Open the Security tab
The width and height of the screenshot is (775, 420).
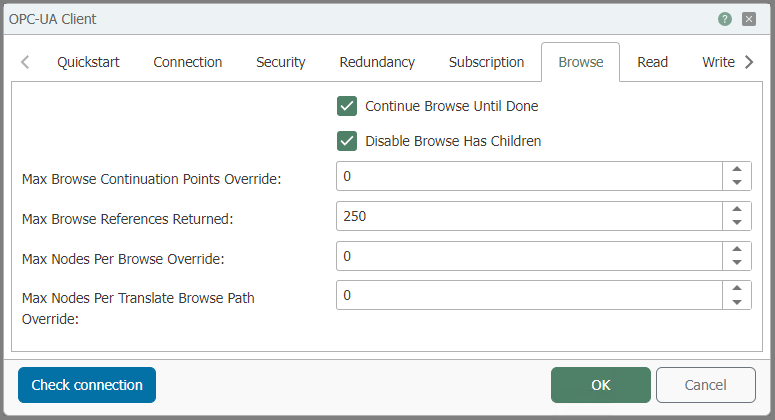click(x=280, y=62)
